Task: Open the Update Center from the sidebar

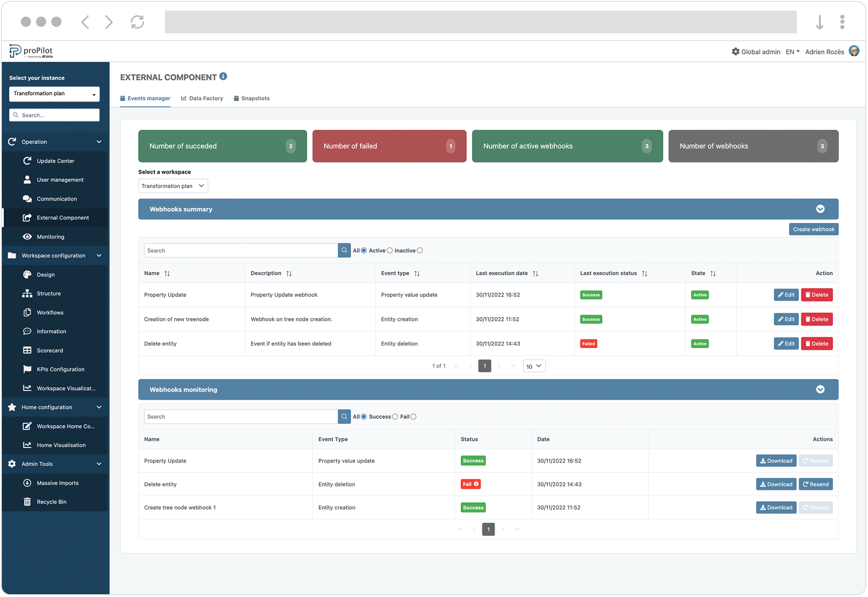Action: (28, 161)
